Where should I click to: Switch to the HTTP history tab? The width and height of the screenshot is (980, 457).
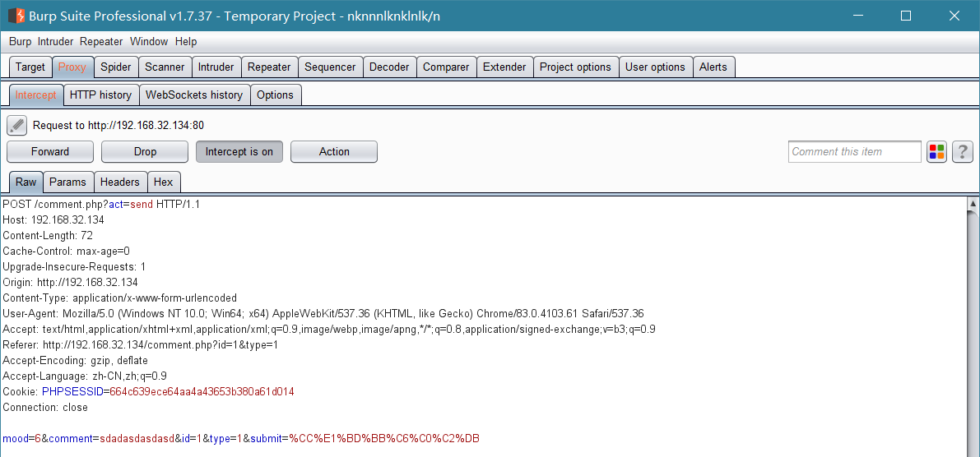[x=100, y=95]
